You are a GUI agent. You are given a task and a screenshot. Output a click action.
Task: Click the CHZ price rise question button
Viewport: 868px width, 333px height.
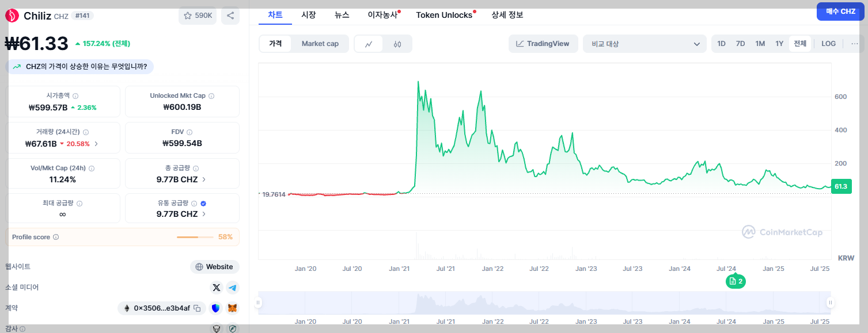coord(80,67)
